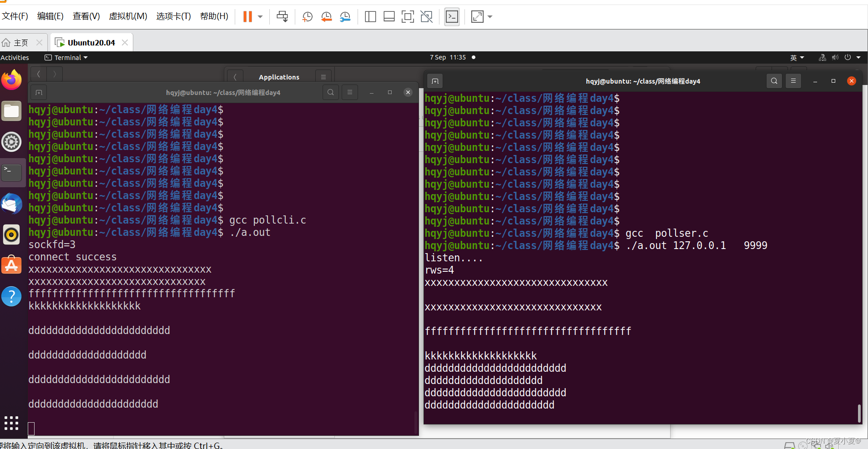Click left terminal cursor input block
Image resolution: width=868 pixels, height=449 pixels.
pos(31,428)
